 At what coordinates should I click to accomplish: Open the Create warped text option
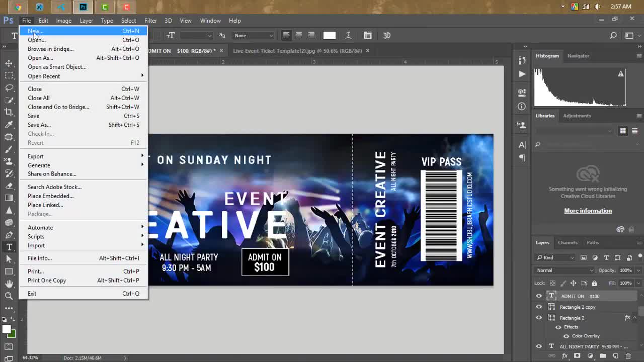click(x=348, y=35)
